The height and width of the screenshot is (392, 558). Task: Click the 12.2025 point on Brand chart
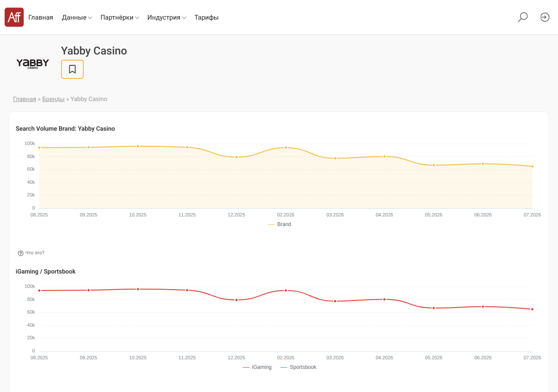[237, 157]
